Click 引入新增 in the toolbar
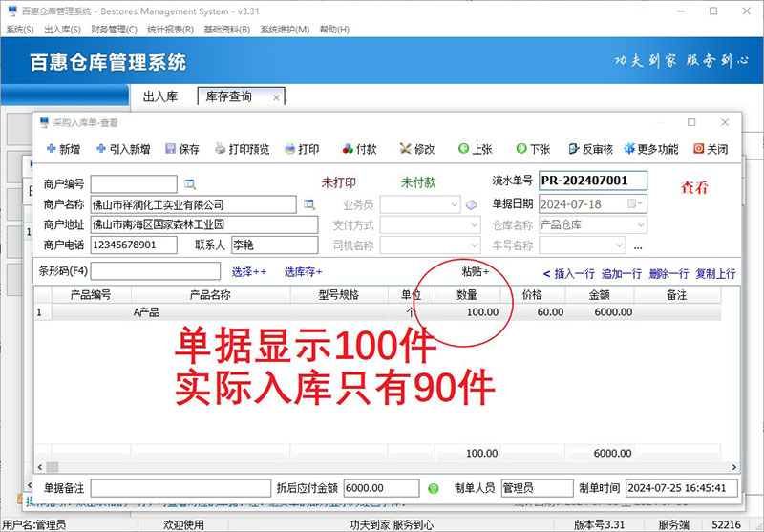 [123, 149]
